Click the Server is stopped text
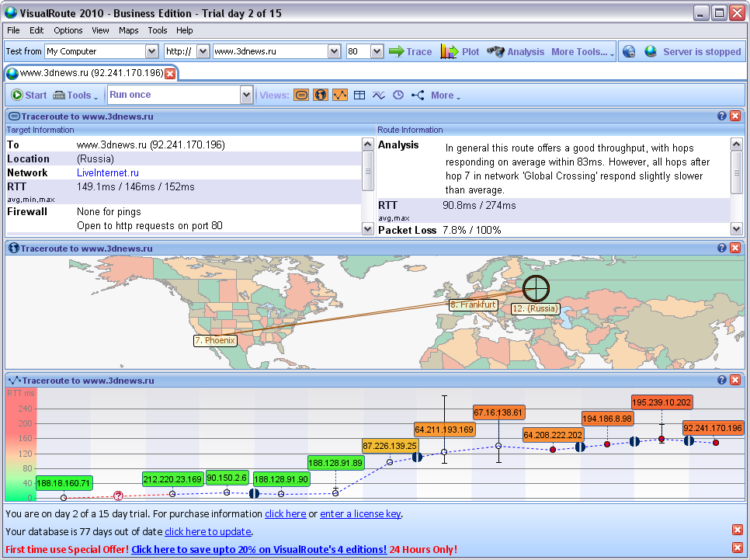Image resolution: width=750 pixels, height=560 pixels. point(702,52)
